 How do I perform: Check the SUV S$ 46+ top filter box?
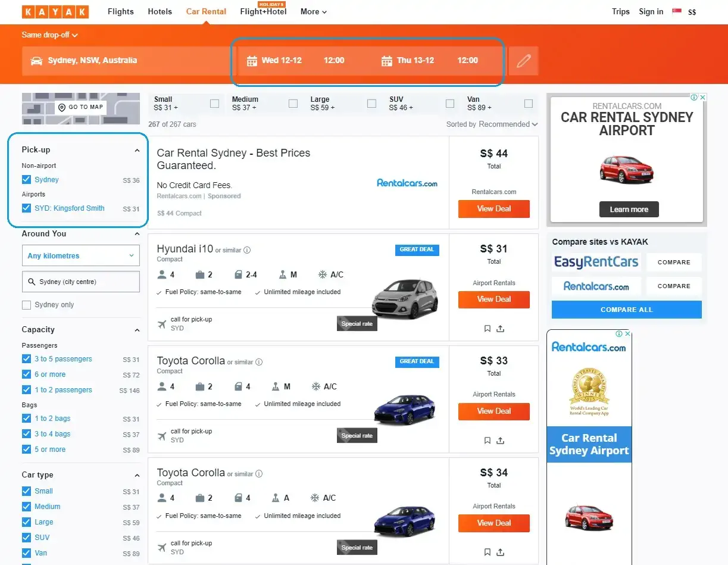pos(450,104)
